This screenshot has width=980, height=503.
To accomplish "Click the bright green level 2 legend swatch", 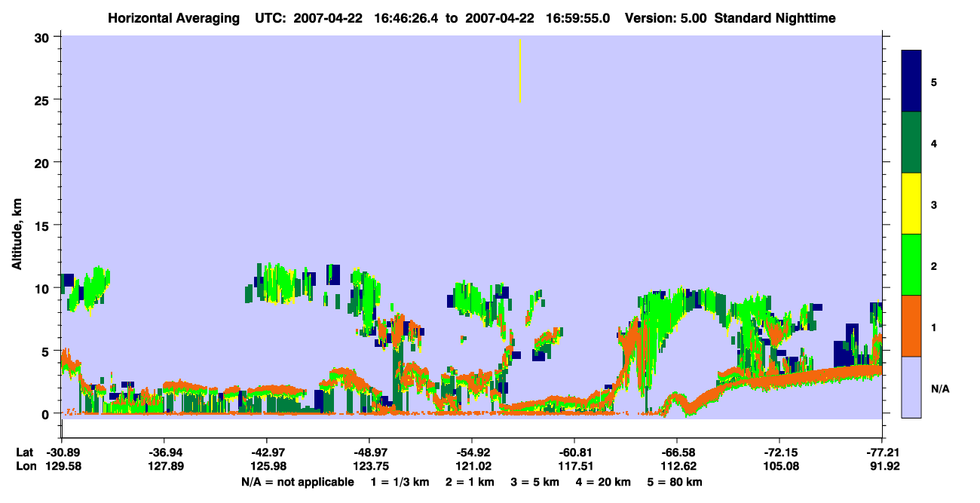I will (x=911, y=265).
